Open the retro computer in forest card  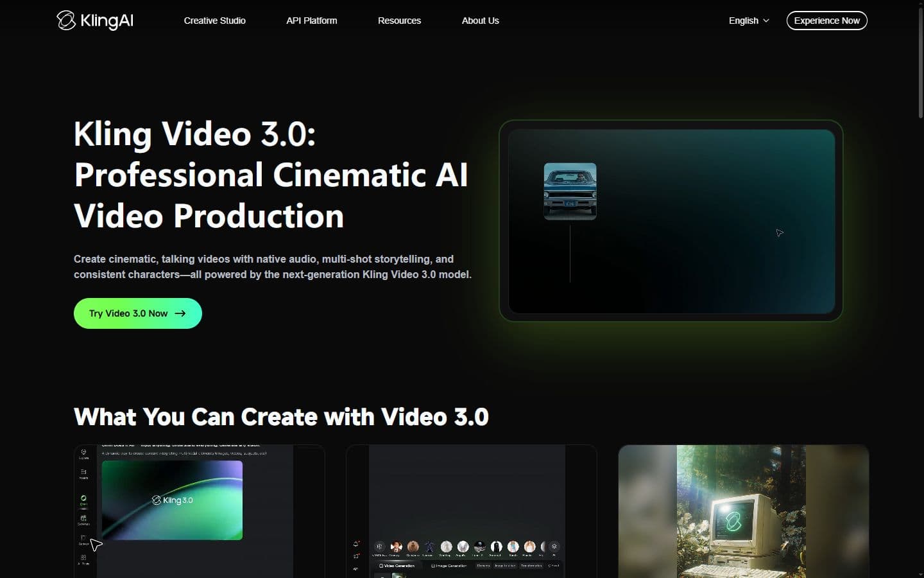743,511
